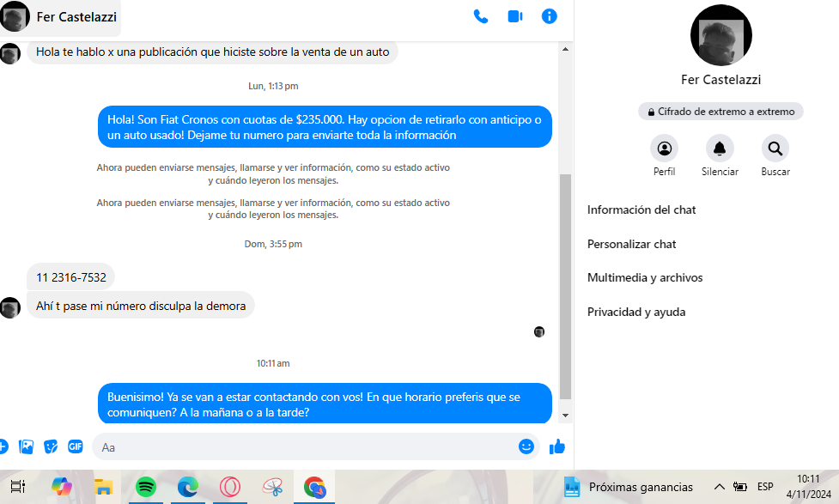This screenshot has height=504, width=839.
Task: Send a thumbs-up like
Action: pos(557,446)
